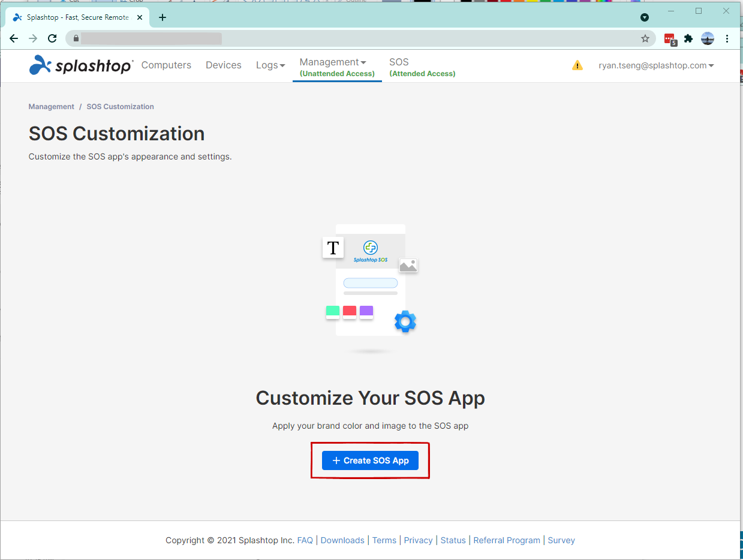Open the Privacy footer link
Screen dimensions: 743x560
pos(418,540)
